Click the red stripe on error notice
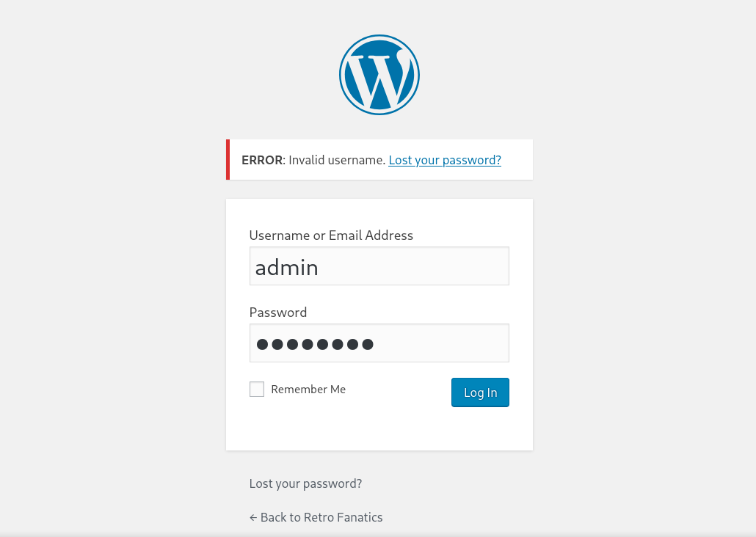 click(x=228, y=160)
